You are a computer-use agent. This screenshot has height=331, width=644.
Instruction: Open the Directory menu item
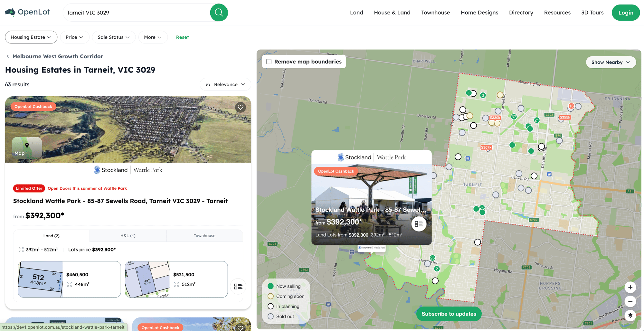(521, 13)
